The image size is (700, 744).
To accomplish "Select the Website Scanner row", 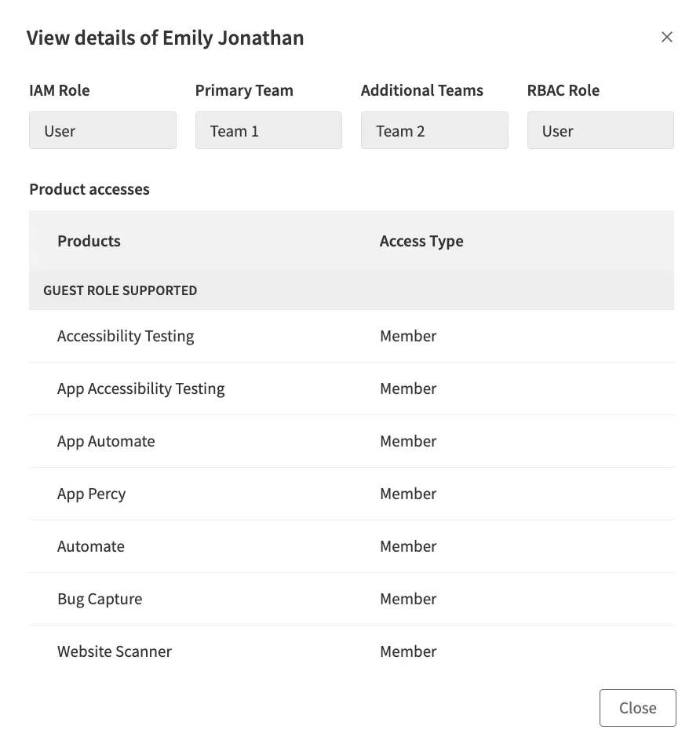I will (114, 651).
